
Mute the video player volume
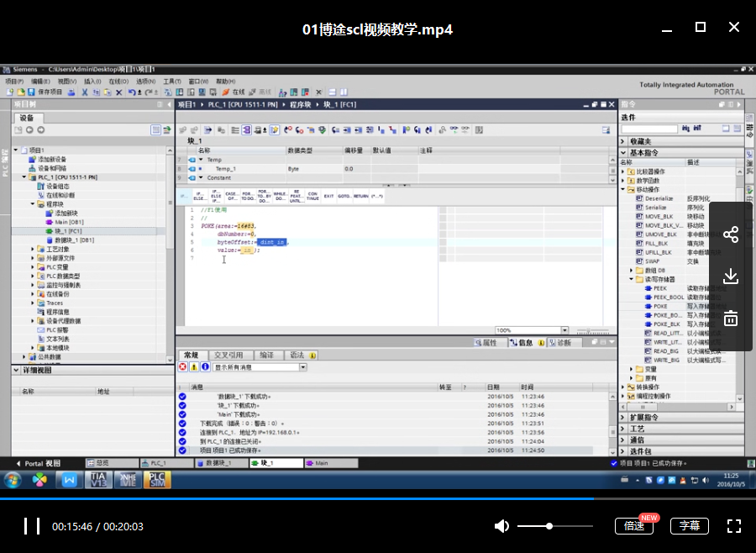(x=501, y=526)
